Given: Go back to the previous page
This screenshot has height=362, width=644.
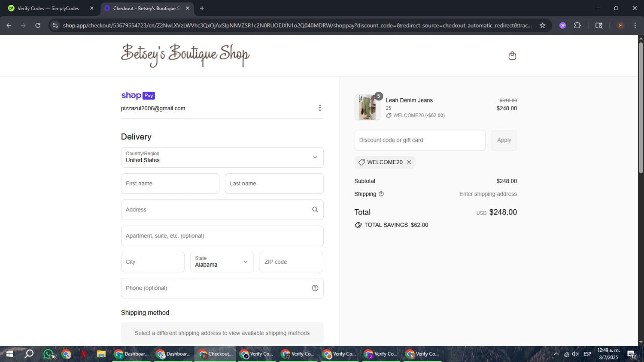Looking at the screenshot, I should point(9,25).
